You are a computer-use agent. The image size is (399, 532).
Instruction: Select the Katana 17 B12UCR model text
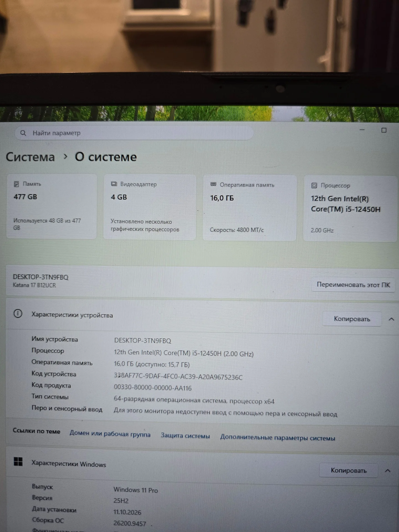click(34, 285)
